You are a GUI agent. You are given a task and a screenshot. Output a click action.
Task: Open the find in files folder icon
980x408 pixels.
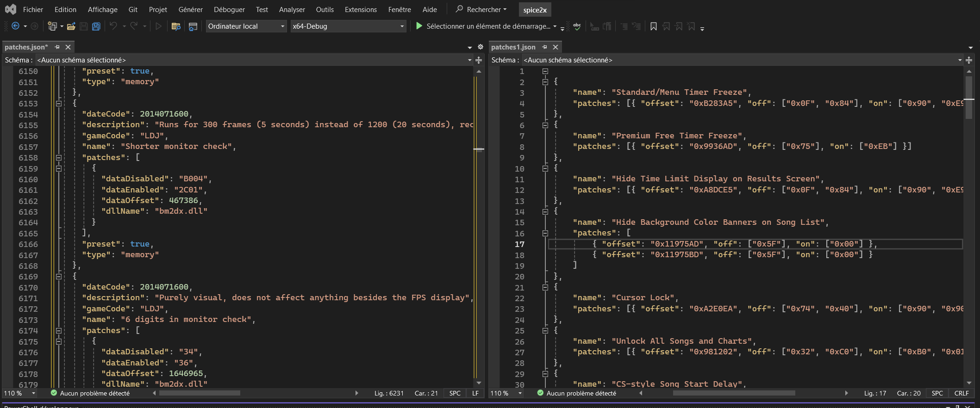pyautogui.click(x=176, y=26)
